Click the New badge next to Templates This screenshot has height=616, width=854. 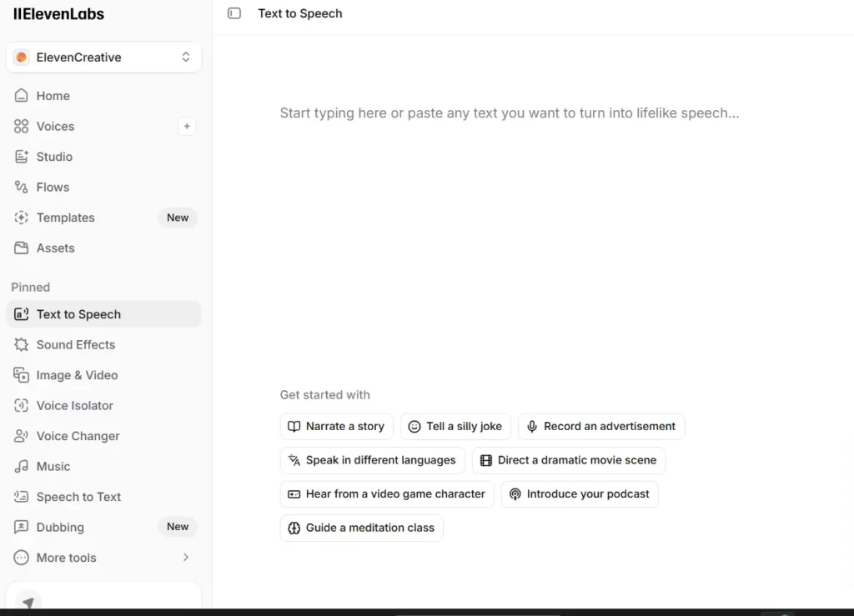[x=178, y=218]
